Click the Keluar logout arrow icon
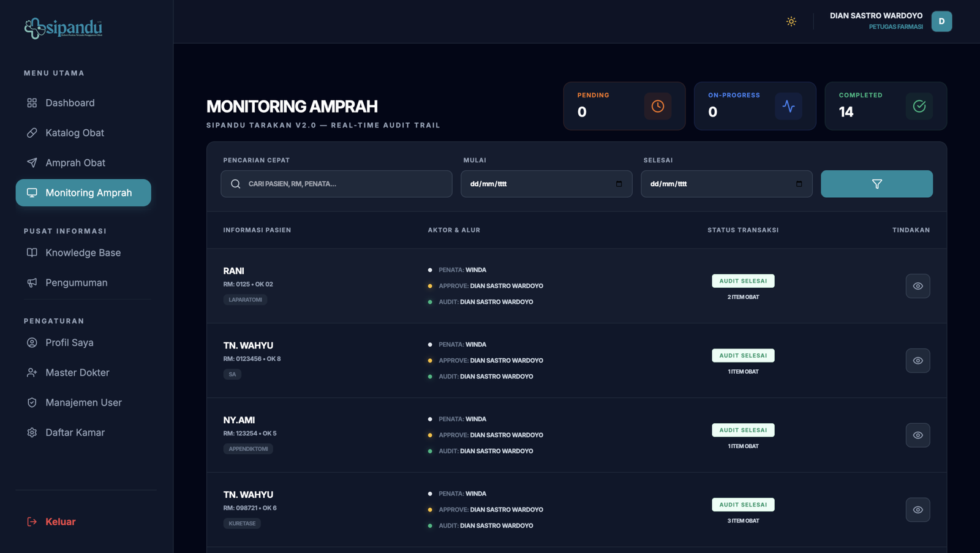This screenshot has height=553, width=980. [x=32, y=522]
